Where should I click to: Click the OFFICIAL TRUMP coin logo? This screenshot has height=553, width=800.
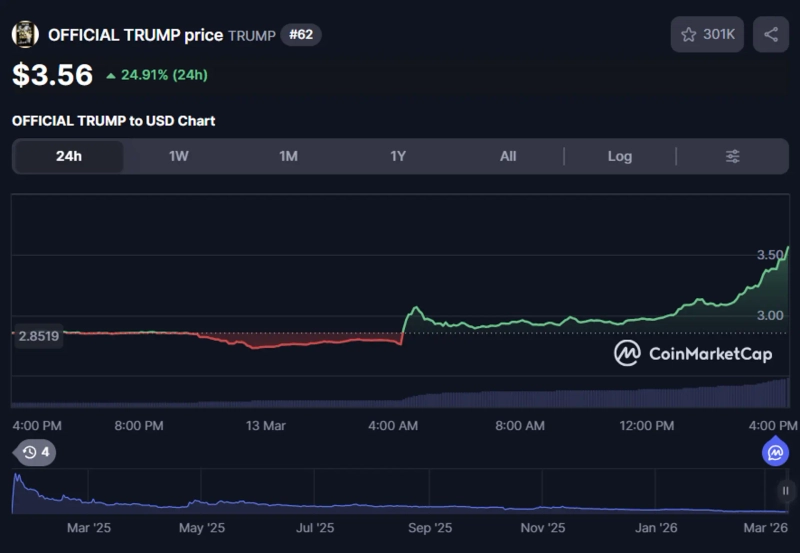[25, 35]
